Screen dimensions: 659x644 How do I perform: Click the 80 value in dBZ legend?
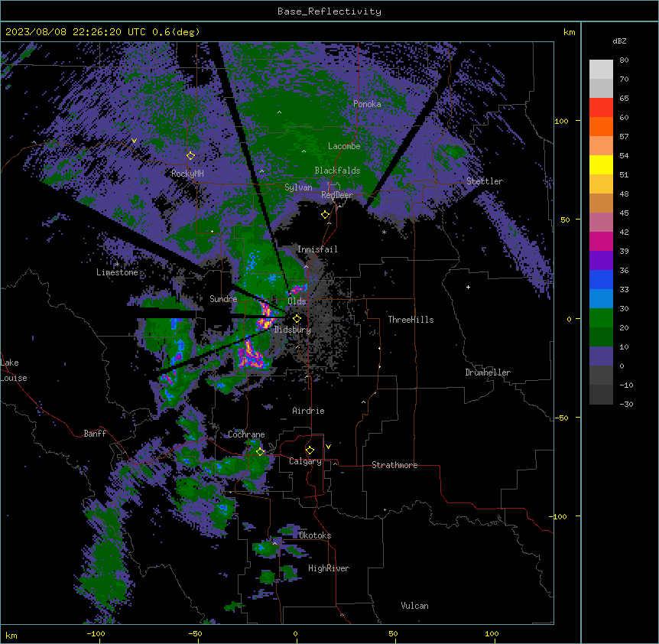pos(624,60)
